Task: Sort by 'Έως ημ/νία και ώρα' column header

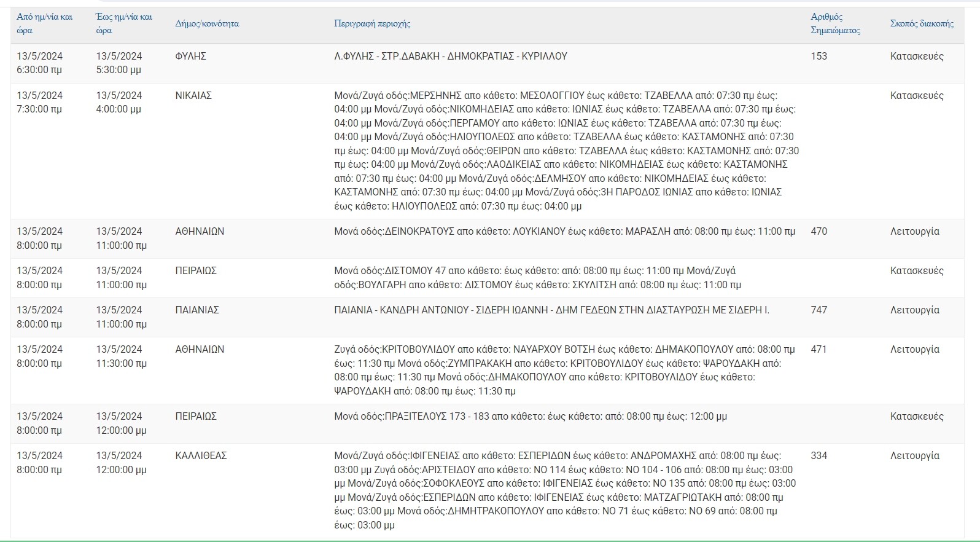Action: pos(124,23)
